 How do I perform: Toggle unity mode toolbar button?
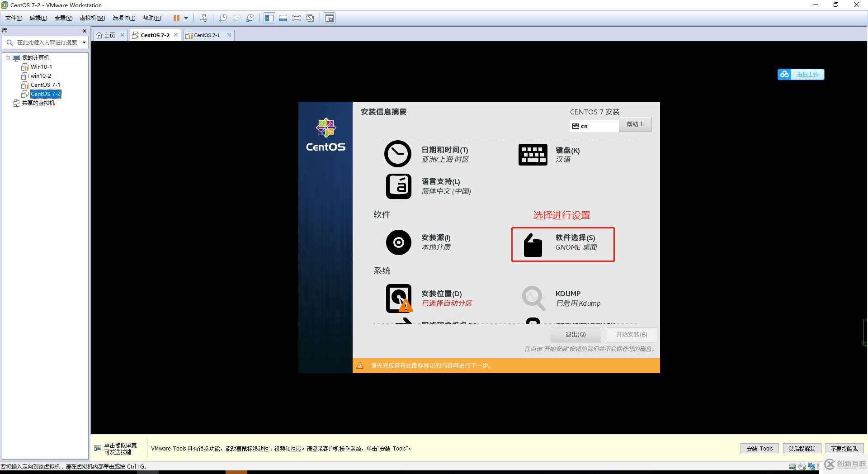click(x=310, y=18)
